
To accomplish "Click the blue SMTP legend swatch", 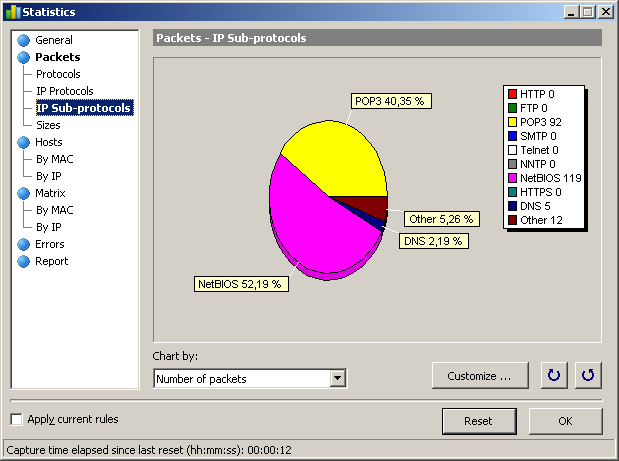I will click(512, 136).
